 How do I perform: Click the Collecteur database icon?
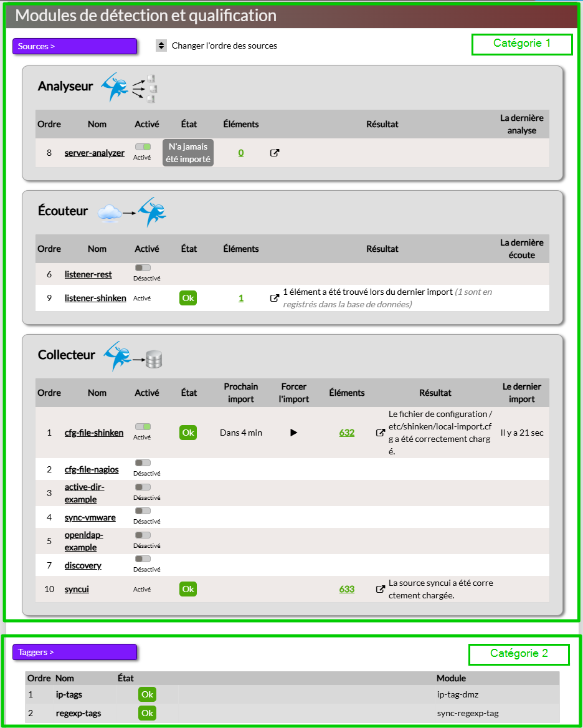tap(153, 359)
